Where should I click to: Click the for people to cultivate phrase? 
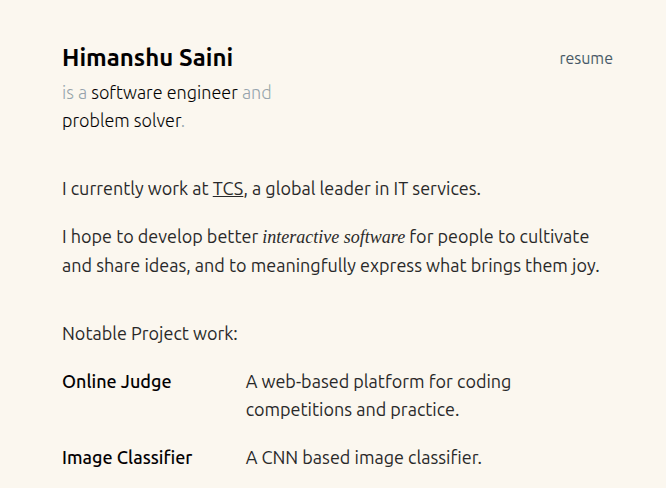pos(499,237)
